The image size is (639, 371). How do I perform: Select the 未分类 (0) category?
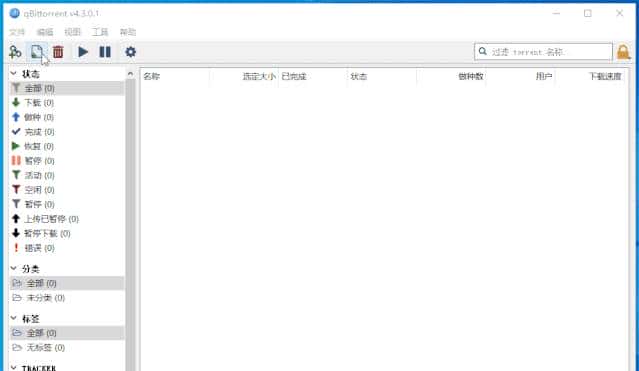(x=67, y=298)
